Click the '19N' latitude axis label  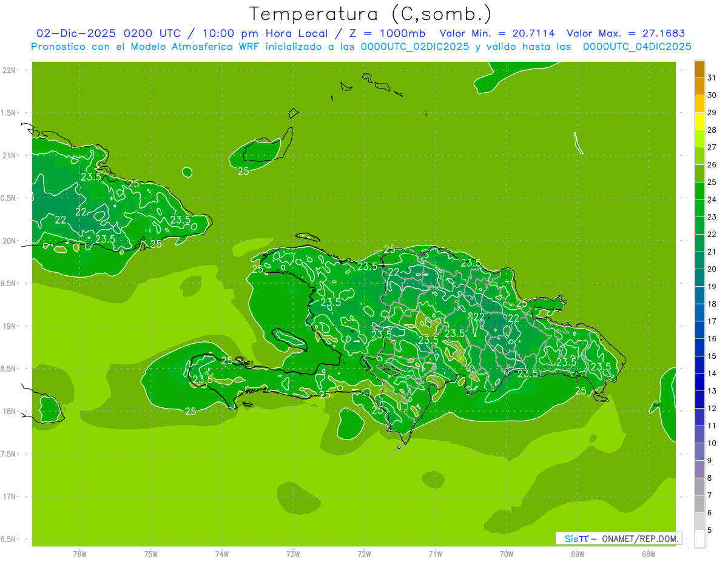click(10, 326)
